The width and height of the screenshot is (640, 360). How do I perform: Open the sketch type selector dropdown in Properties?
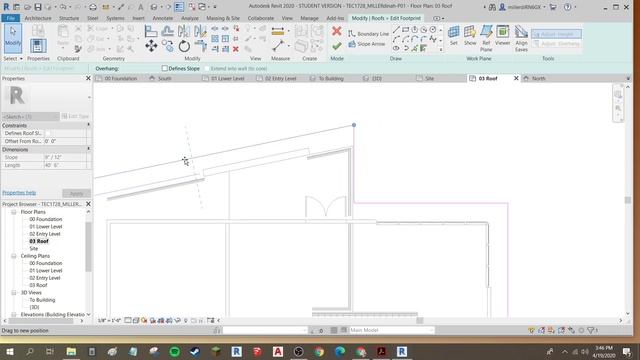pyautogui.click(x=31, y=116)
